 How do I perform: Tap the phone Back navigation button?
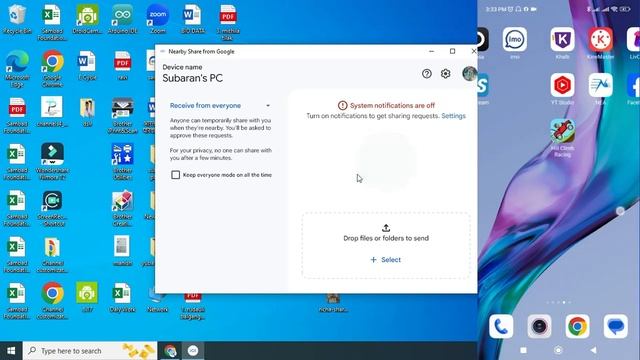coord(593,350)
